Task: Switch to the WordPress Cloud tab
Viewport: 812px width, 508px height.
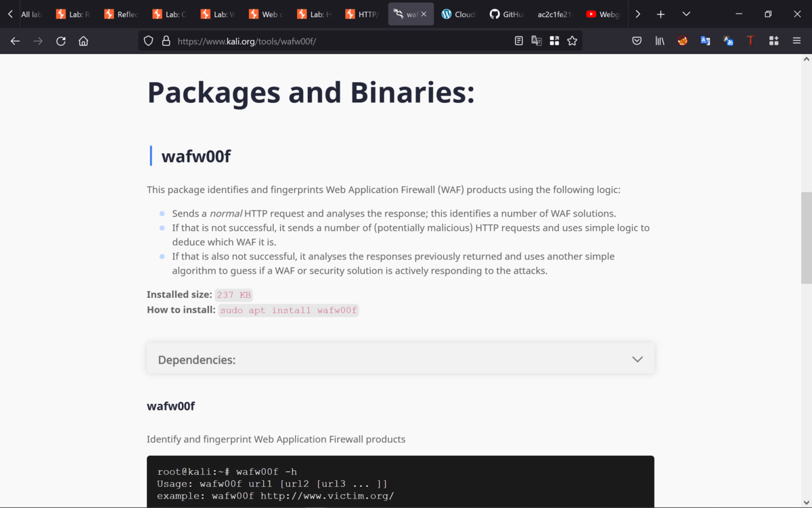Action: tap(459, 14)
